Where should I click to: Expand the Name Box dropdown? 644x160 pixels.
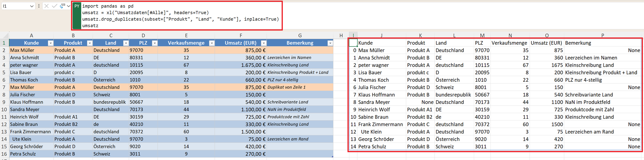[x=31, y=6]
